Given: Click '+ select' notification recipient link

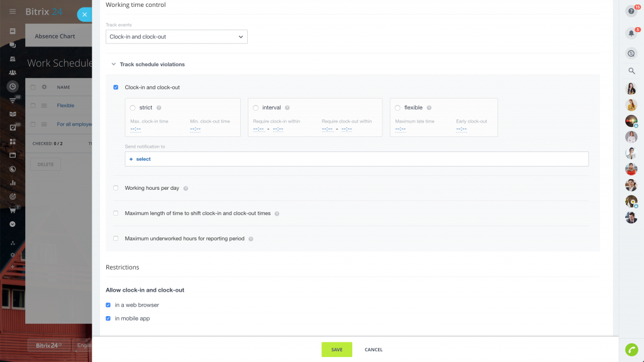Looking at the screenshot, I should [x=140, y=159].
